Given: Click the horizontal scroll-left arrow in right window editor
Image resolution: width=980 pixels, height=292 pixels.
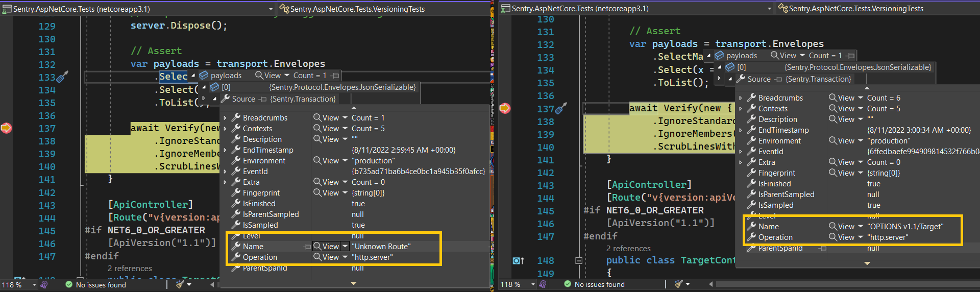Looking at the screenshot, I should tap(712, 284).
